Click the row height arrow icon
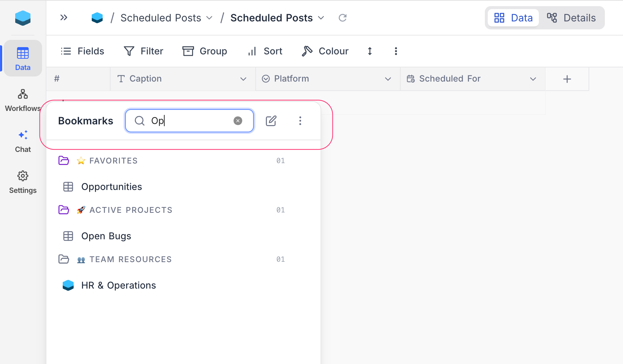 [x=370, y=51]
